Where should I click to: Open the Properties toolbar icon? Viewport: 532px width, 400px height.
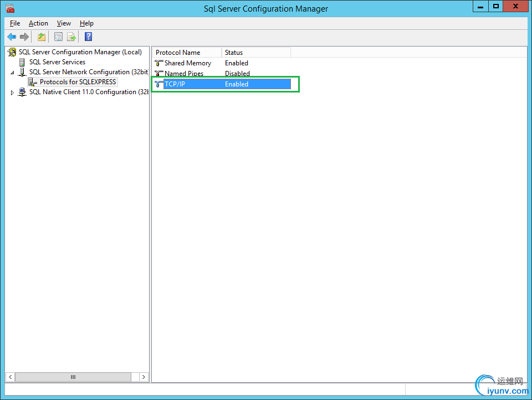click(x=58, y=37)
